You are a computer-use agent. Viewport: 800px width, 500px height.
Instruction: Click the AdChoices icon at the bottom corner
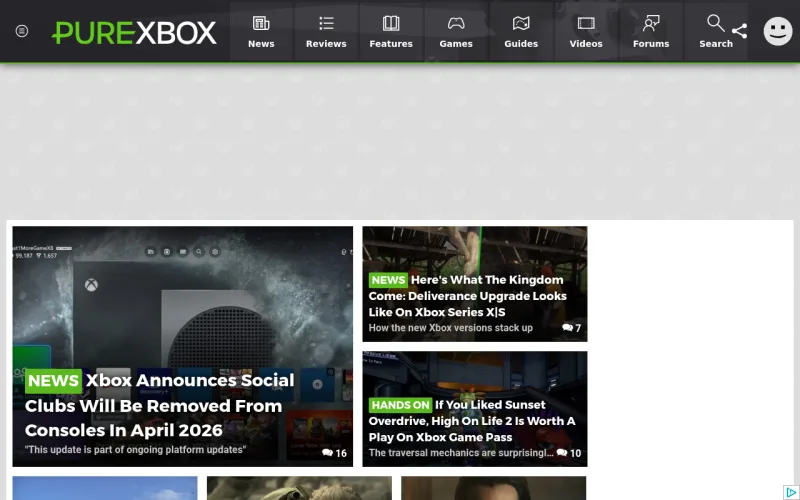[x=791, y=492]
